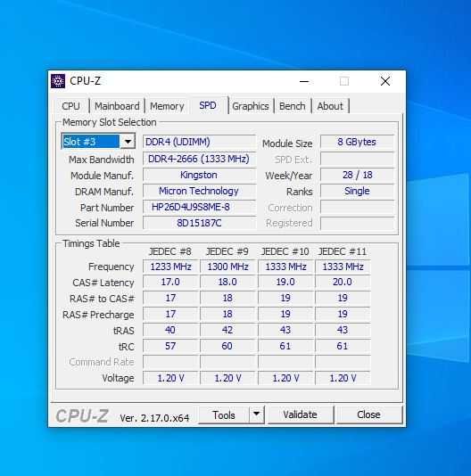Image resolution: width=471 pixels, height=476 pixels.
Task: Click the CPU-Z app icon in title bar
Action: click(x=58, y=81)
